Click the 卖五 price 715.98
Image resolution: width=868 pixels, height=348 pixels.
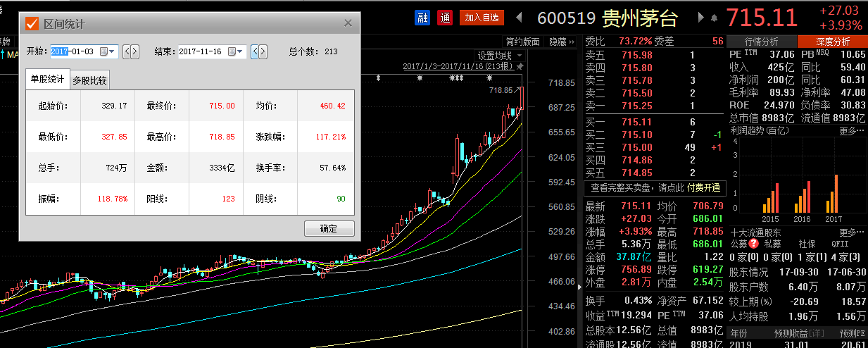(x=636, y=55)
